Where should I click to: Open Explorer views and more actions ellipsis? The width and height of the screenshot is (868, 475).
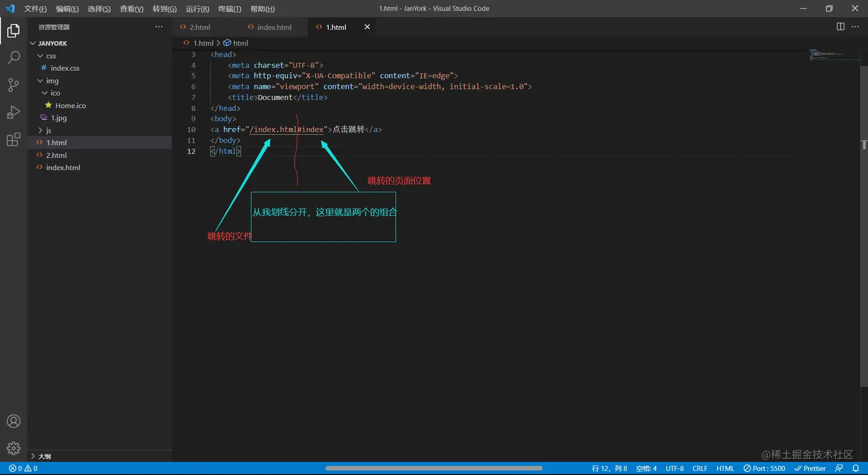pyautogui.click(x=159, y=27)
